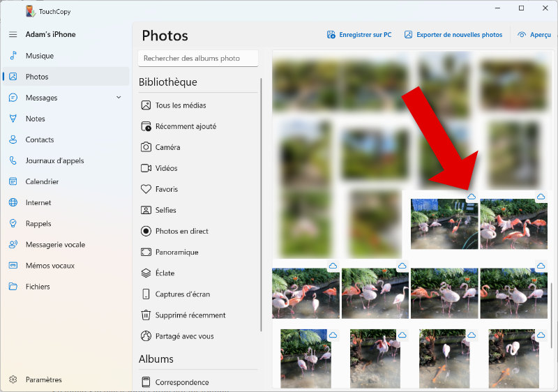Click the Photos en direct icon
Screen dimensions: 558x392
pyautogui.click(x=146, y=231)
